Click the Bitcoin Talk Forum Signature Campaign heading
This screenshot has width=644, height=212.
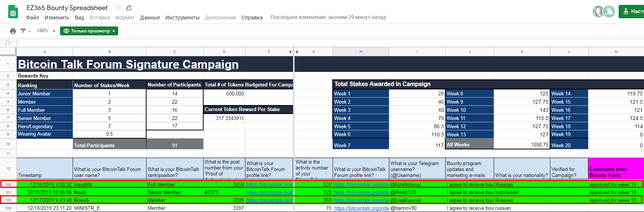[x=128, y=64]
